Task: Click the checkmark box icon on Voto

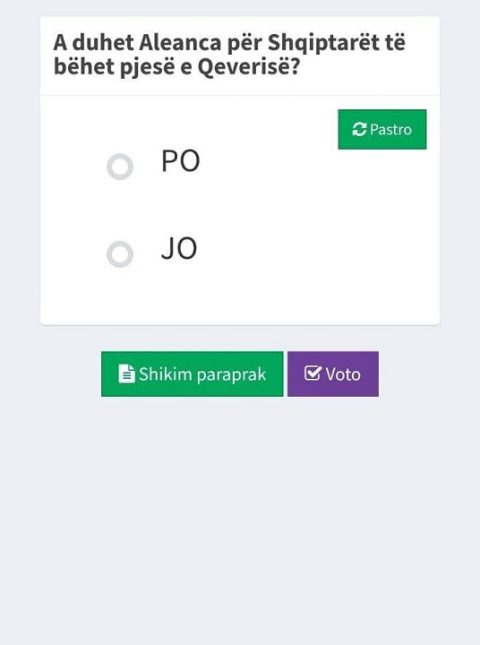Action: 313,374
